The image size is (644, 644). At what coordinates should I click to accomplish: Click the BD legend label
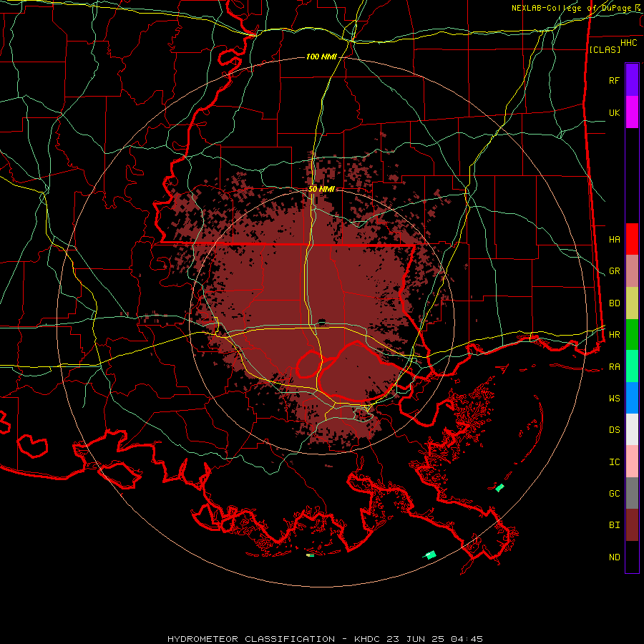614,303
